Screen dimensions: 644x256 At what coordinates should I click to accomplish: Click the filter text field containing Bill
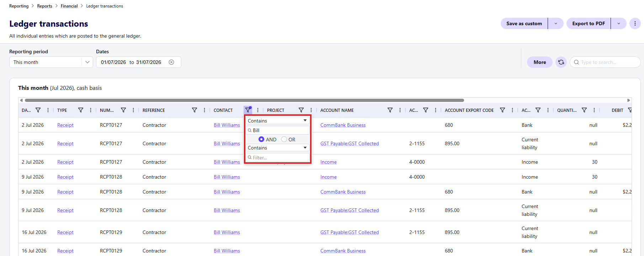point(277,130)
